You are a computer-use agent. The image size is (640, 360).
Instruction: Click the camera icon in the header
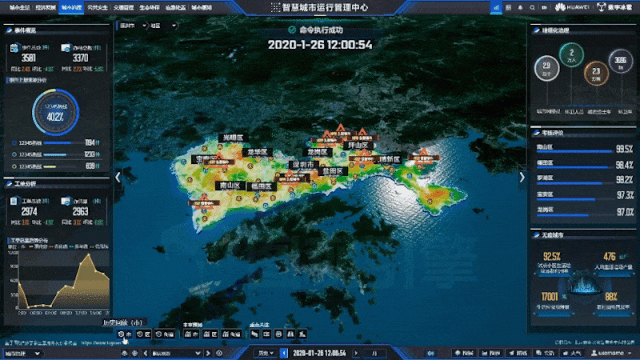(544, 7)
